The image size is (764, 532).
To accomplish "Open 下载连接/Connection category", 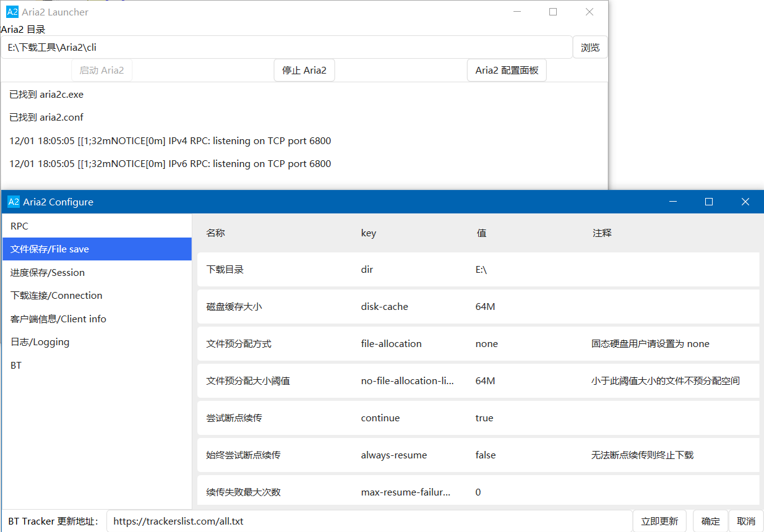I will point(97,296).
